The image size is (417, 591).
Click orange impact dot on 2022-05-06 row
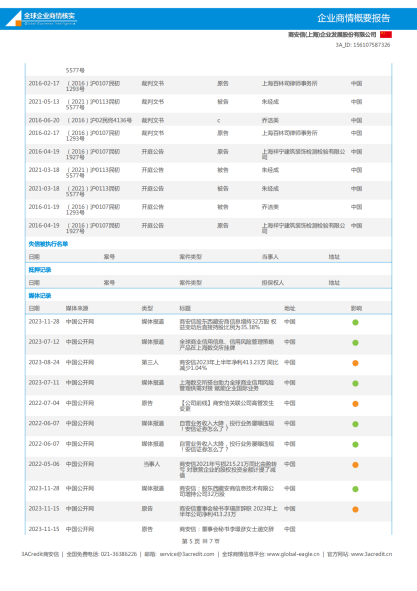[355, 465]
